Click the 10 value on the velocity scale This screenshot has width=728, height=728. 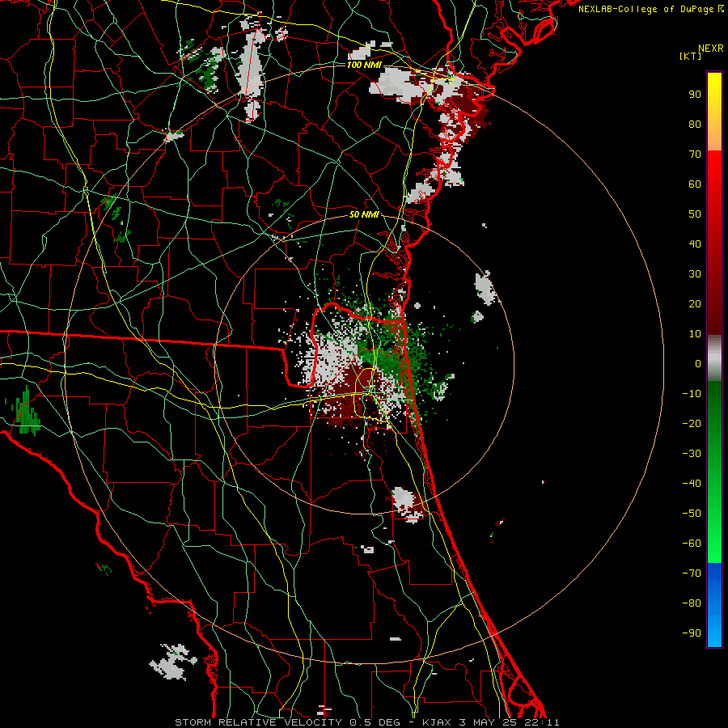point(695,334)
